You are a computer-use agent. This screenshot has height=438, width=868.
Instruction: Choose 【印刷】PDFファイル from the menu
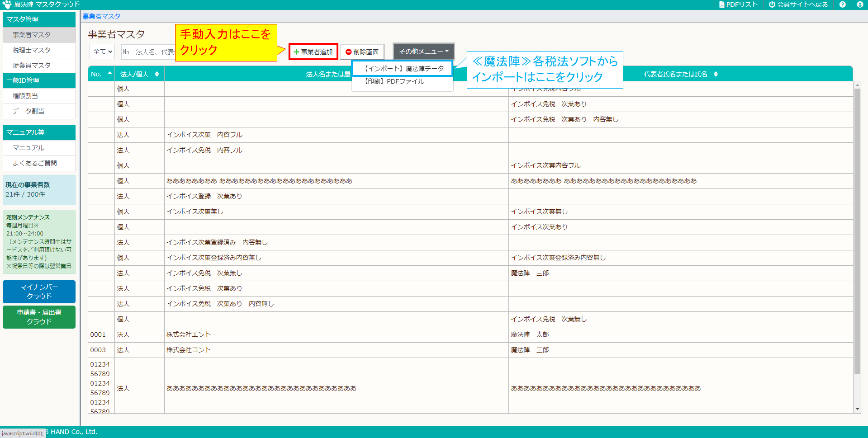click(x=402, y=82)
